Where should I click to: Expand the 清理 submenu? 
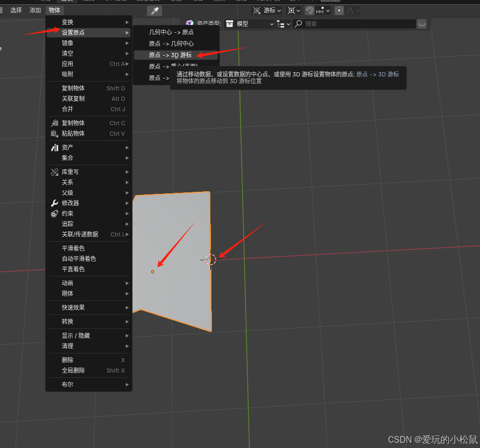[x=89, y=346]
